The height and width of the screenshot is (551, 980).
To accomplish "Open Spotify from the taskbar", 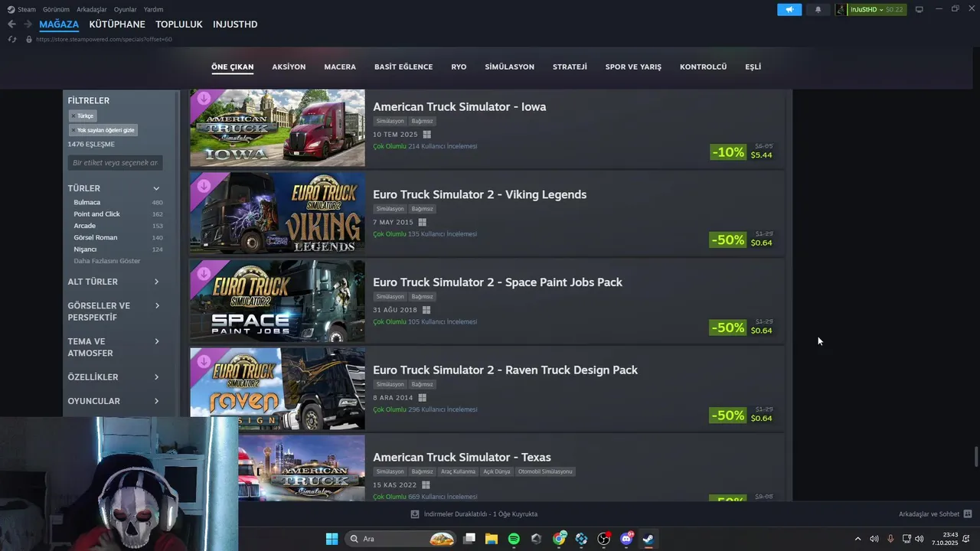I will pos(514,539).
